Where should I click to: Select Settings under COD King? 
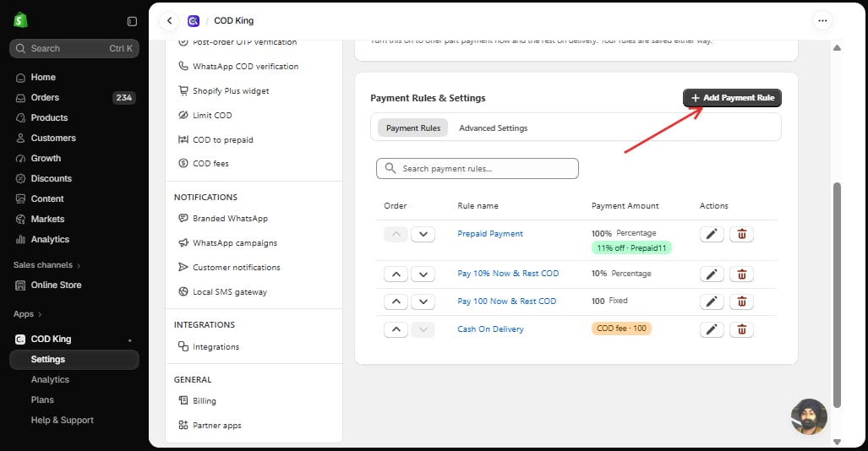pos(74,359)
